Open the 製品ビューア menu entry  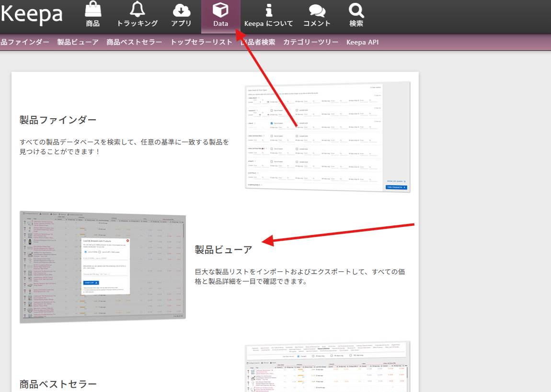77,42
